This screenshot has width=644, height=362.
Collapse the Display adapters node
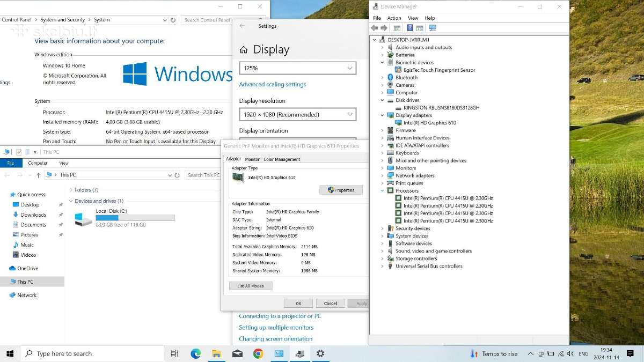click(383, 115)
